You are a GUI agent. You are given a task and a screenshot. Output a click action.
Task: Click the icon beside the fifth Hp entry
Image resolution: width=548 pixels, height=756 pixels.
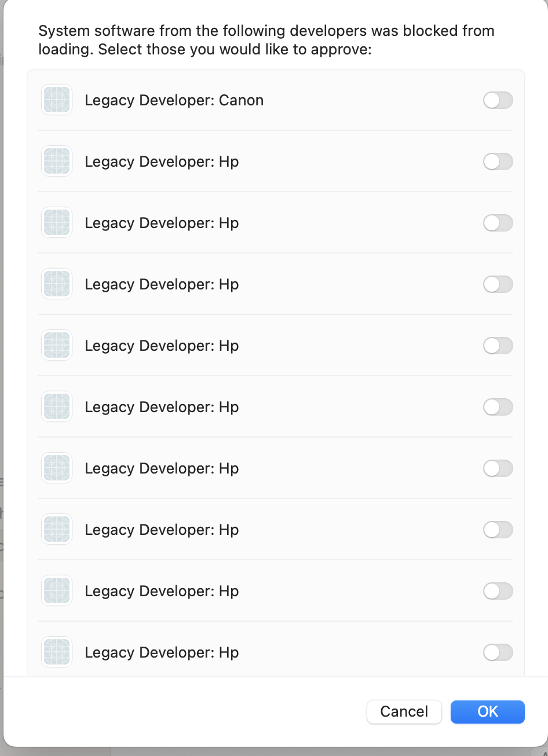57,407
